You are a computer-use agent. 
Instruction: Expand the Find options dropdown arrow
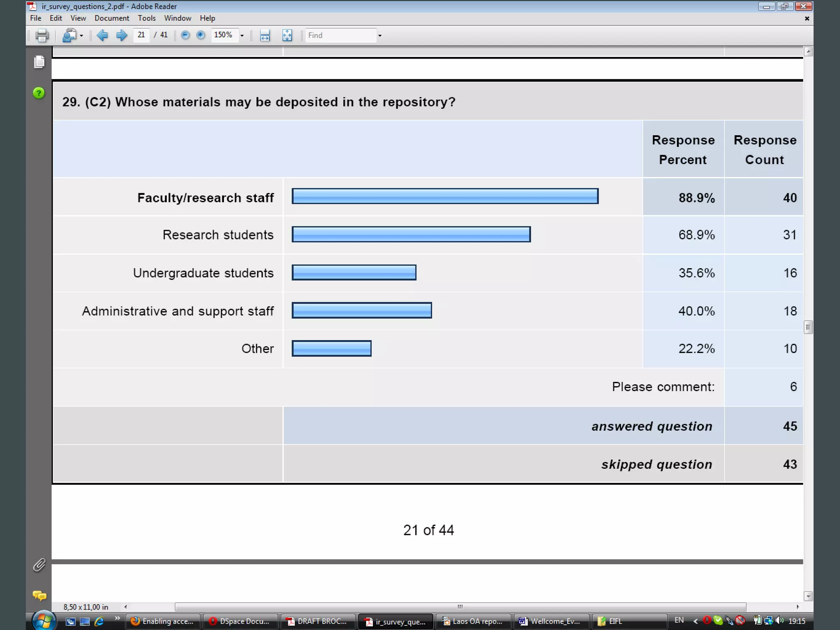pyautogui.click(x=380, y=36)
